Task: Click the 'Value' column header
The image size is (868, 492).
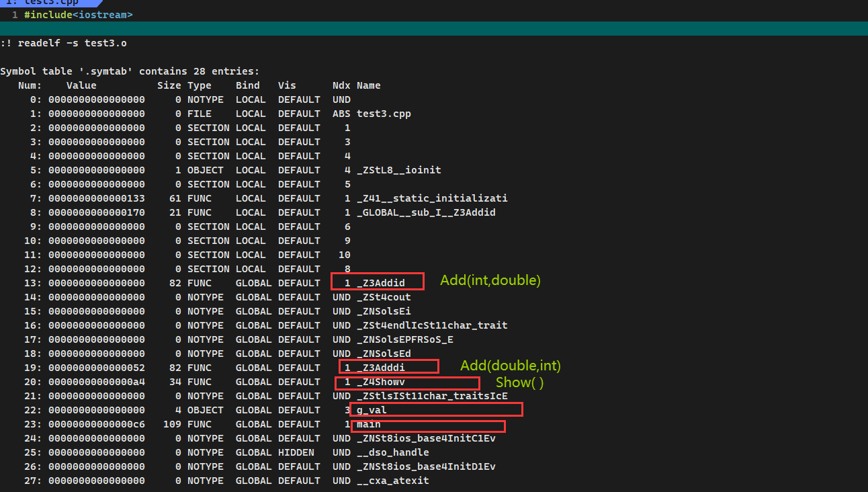Action: pyautogui.click(x=81, y=85)
